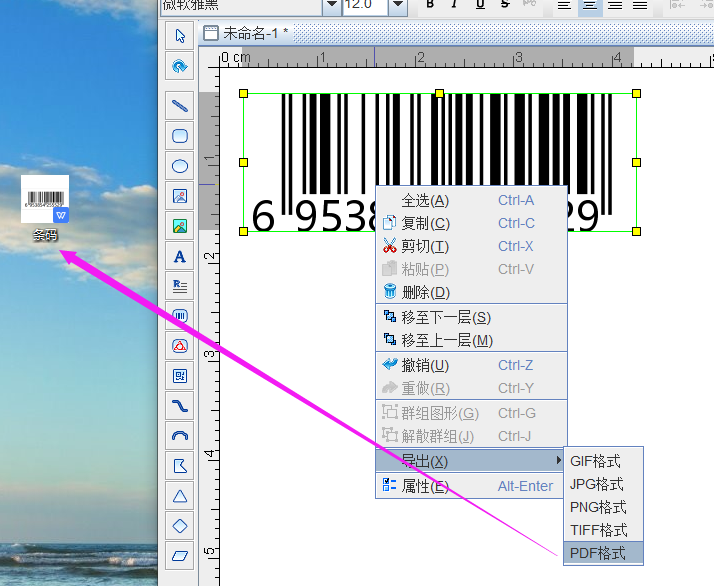Choose the ellipse drawing tool
Screen dimensions: 714x586
(x=180, y=166)
